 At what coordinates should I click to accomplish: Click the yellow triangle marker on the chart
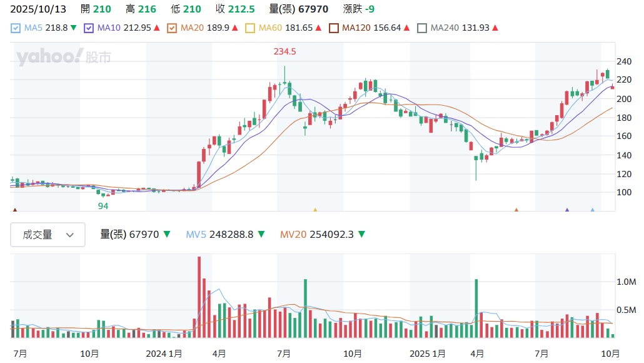tap(315, 211)
